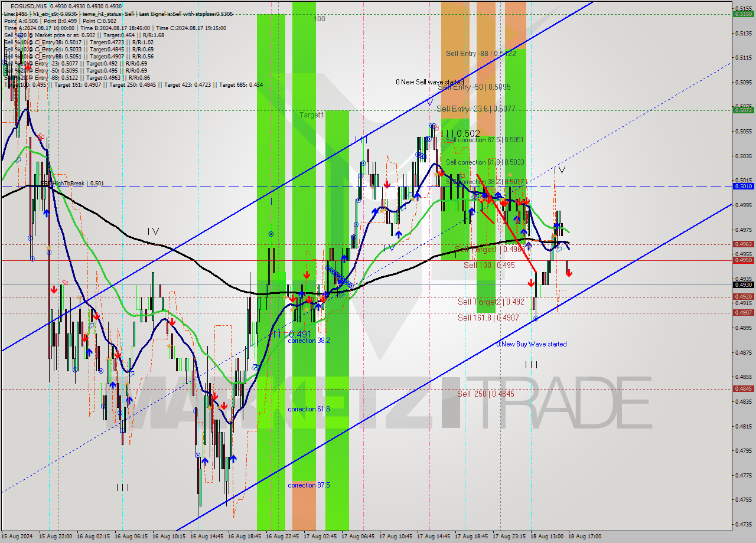756x543 pixels.
Task: Click the '16 Aug 22:45' time label
Action: tap(282, 537)
